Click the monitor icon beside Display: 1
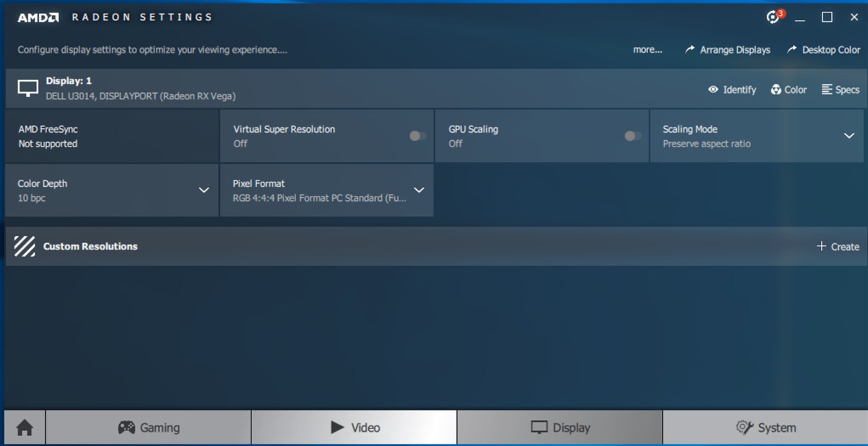The height and width of the screenshot is (446, 868). click(x=27, y=87)
